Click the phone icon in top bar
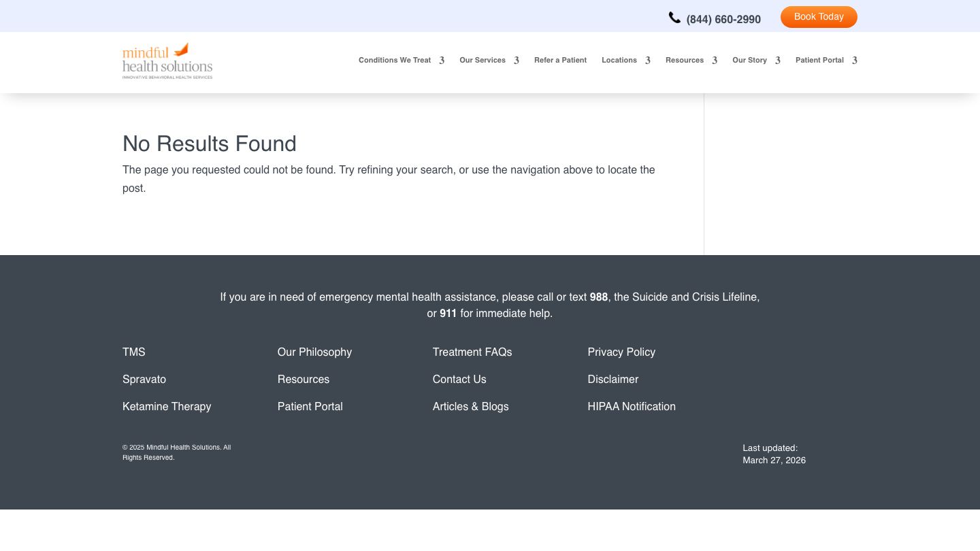The image size is (980, 551). 674,18
